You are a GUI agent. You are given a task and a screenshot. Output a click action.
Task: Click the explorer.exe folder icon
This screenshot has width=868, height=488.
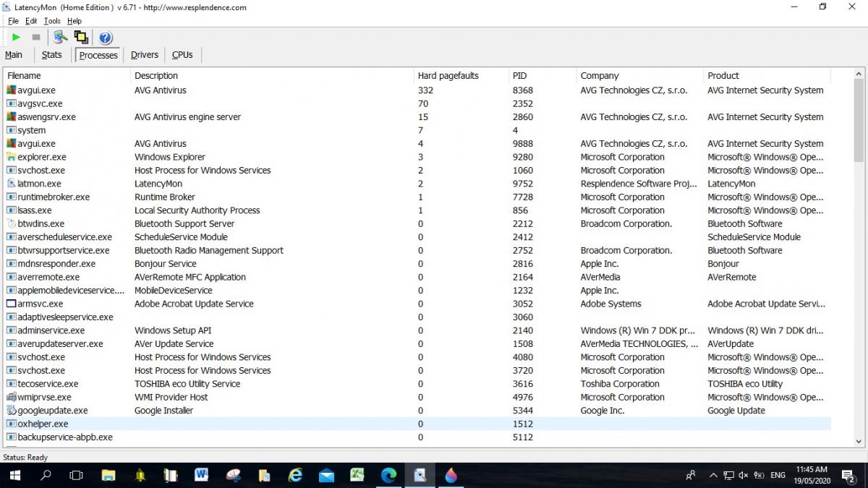tap(11, 157)
